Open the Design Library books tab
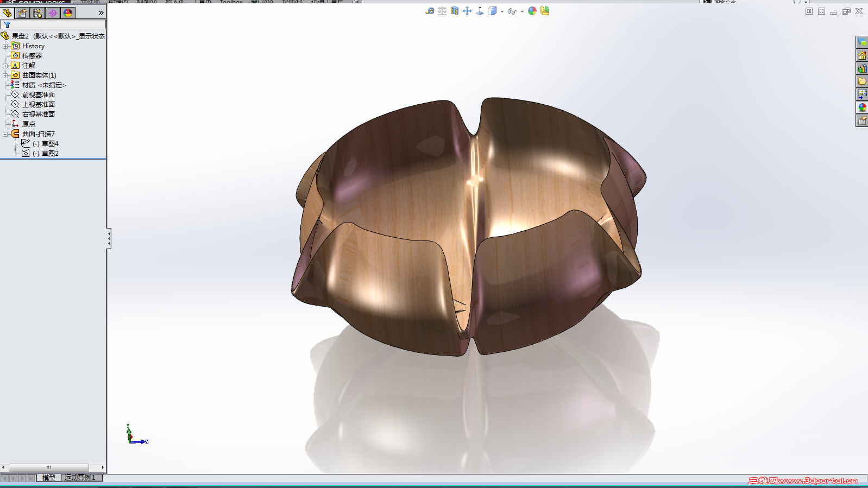The width and height of the screenshot is (868, 488). coord(862,68)
